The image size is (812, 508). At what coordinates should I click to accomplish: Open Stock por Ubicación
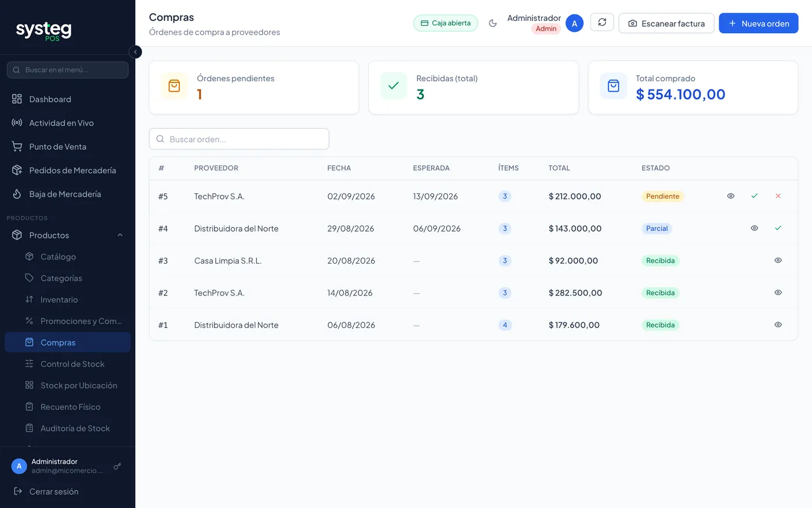67,385
